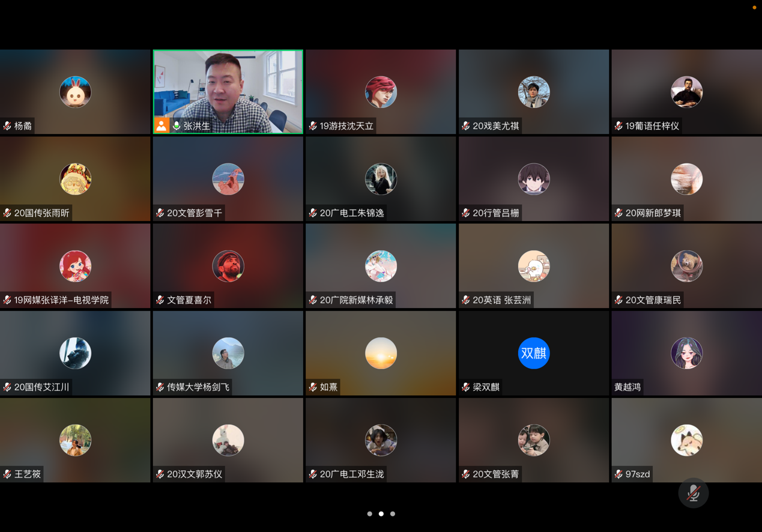This screenshot has width=762, height=532.
Task: Click the muted mic icon next to 杨矞
Action: coord(7,126)
